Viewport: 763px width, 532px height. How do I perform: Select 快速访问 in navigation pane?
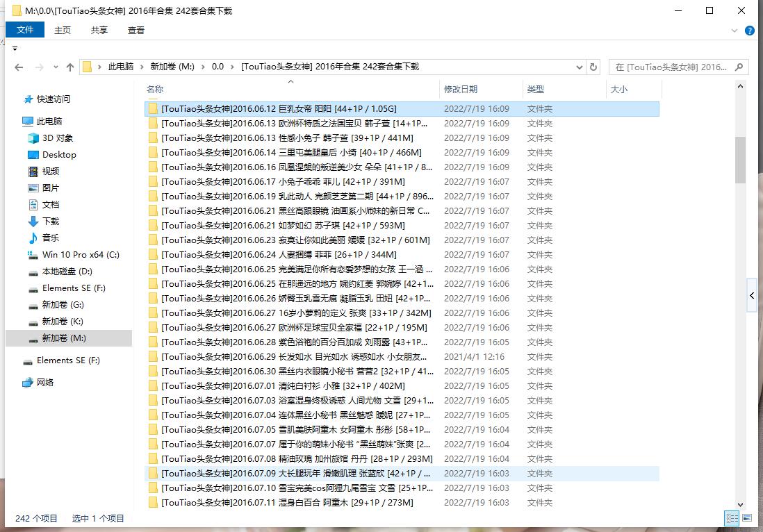(53, 99)
